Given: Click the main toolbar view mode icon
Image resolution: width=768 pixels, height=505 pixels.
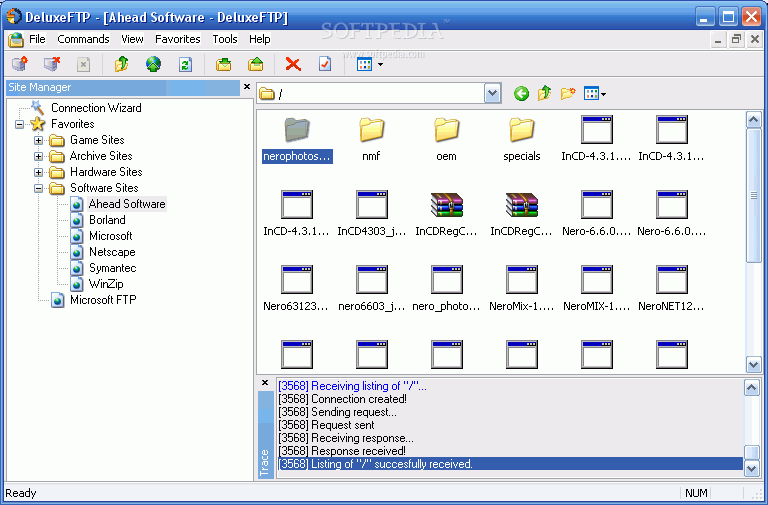Looking at the screenshot, I should click(364, 64).
